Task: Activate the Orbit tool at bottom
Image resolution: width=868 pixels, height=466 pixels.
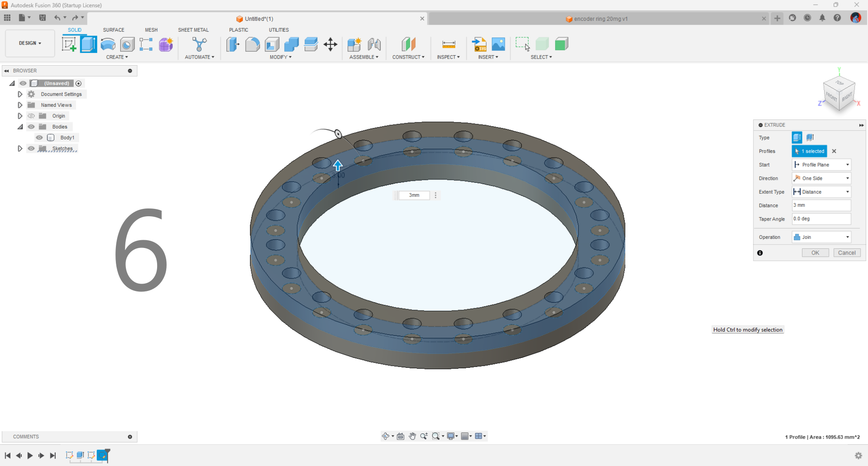Action: tap(386, 436)
